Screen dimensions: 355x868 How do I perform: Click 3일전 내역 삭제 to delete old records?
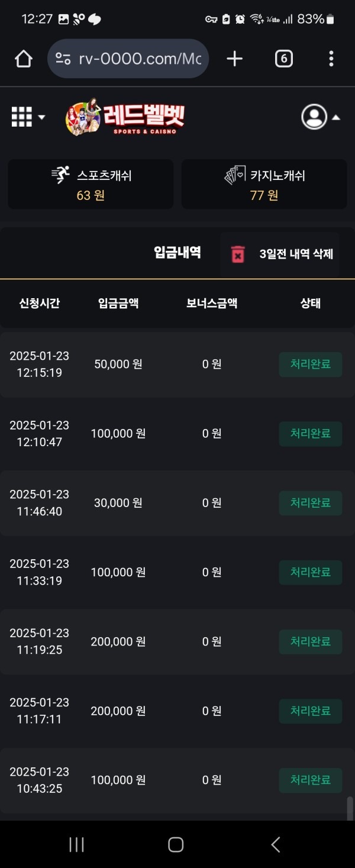point(296,253)
